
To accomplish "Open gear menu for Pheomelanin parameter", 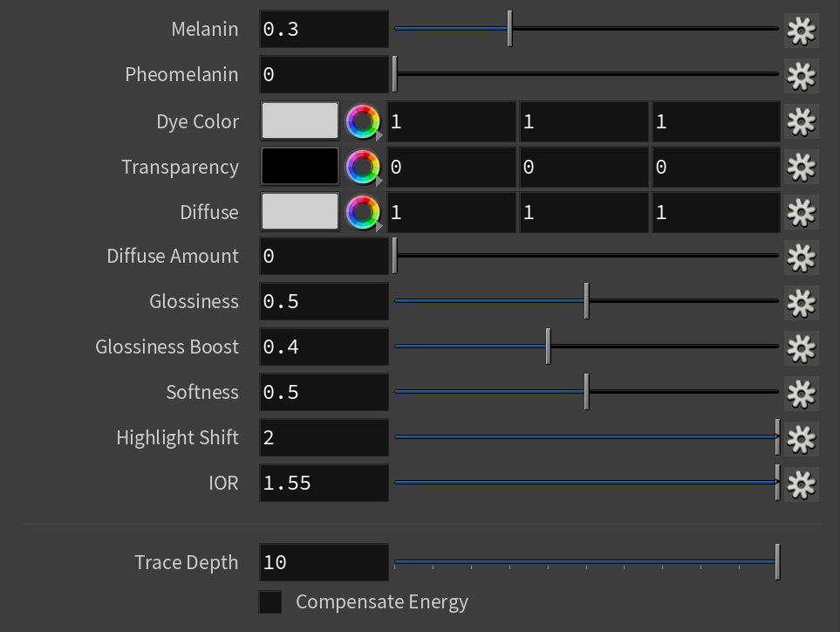I will [802, 76].
